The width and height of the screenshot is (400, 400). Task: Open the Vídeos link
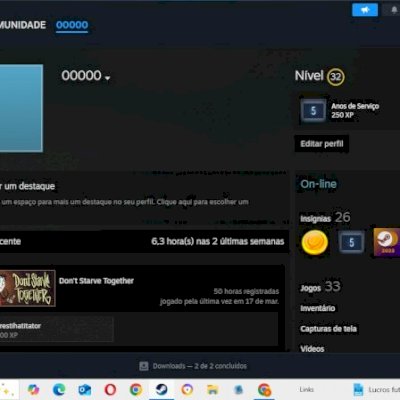coord(312,349)
